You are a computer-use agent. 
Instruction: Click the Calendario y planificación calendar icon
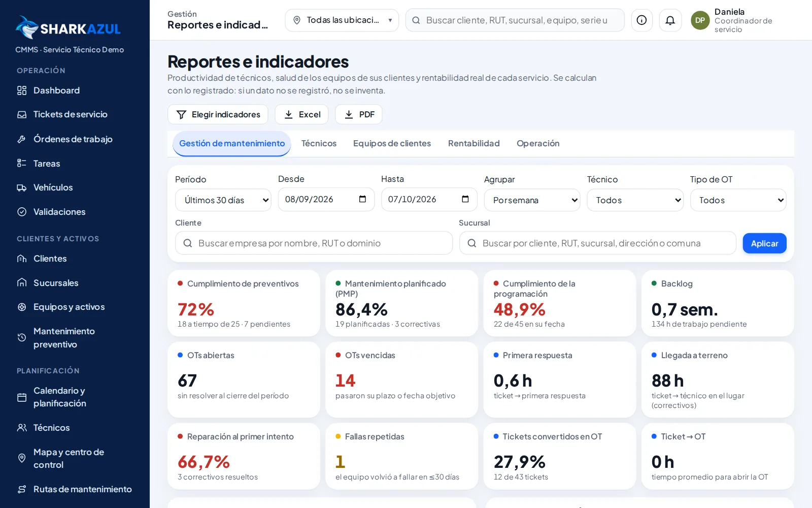click(22, 397)
